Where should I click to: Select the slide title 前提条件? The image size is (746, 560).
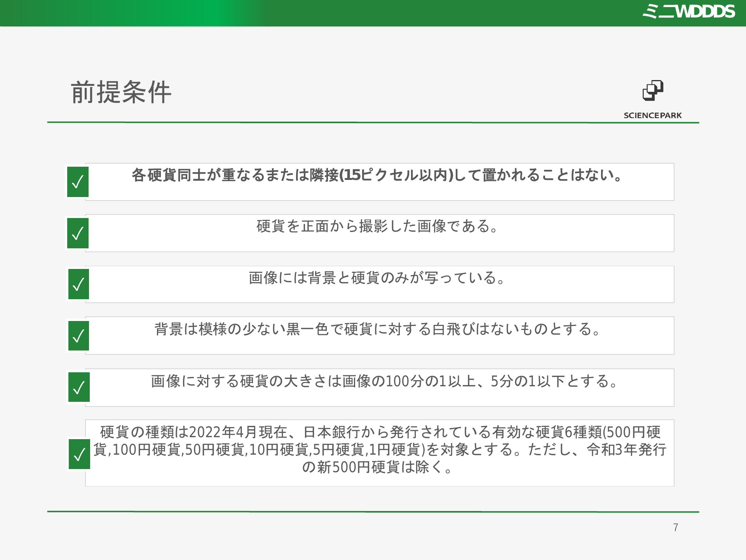[x=121, y=92]
